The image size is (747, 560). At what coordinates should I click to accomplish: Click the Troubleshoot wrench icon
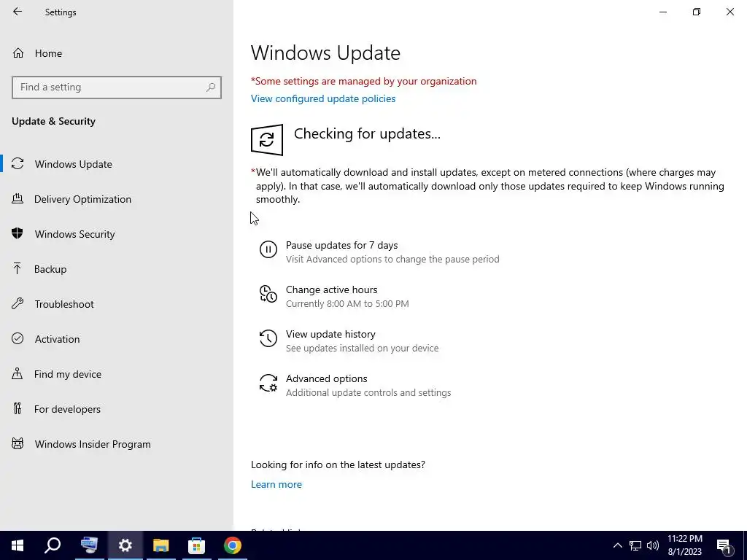[x=18, y=303]
